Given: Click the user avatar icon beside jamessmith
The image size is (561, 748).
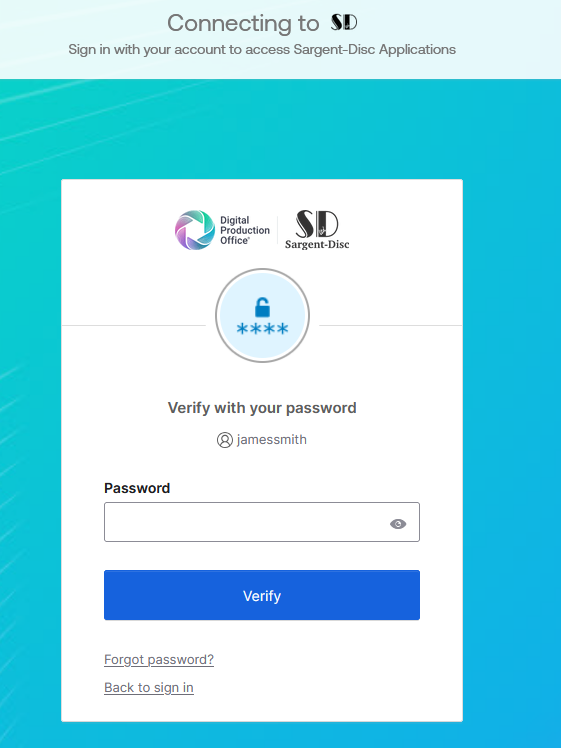Looking at the screenshot, I should click(225, 440).
